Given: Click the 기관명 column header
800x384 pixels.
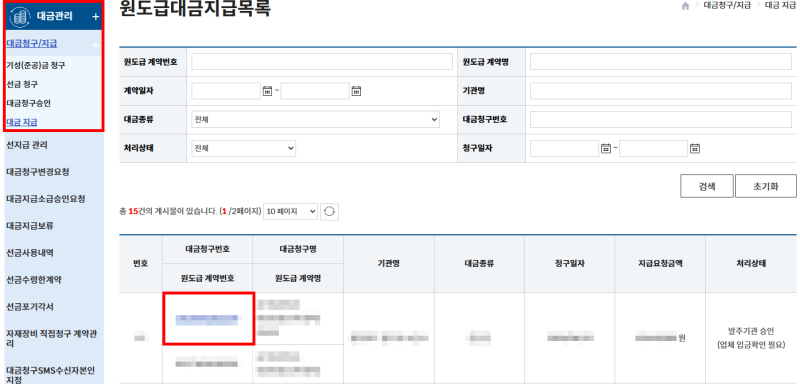Looking at the screenshot, I should (x=389, y=264).
